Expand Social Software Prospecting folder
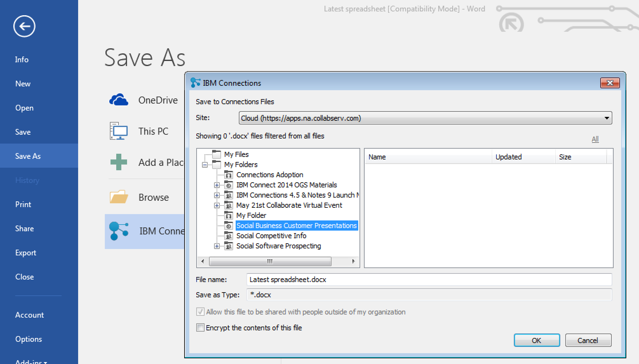 point(217,246)
